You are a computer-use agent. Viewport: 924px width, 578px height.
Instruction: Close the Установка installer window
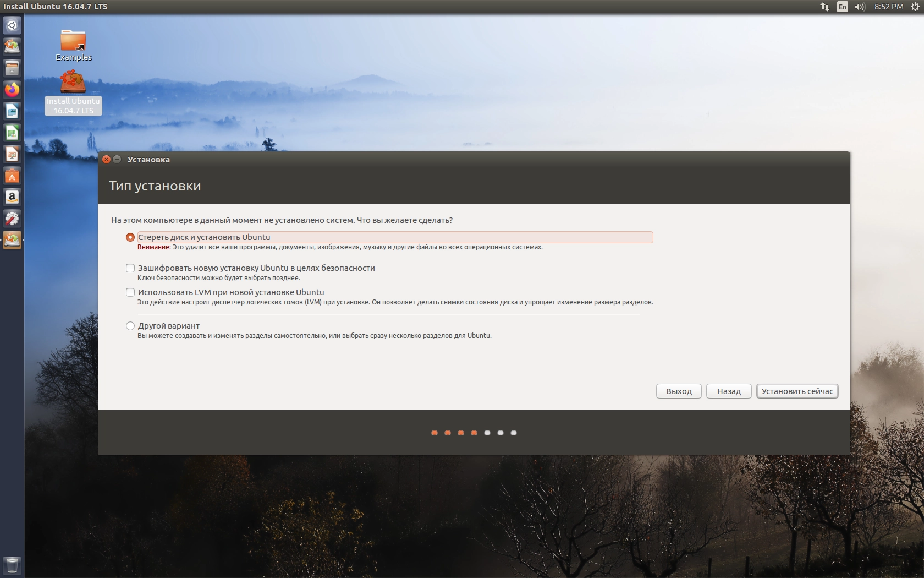pos(107,160)
